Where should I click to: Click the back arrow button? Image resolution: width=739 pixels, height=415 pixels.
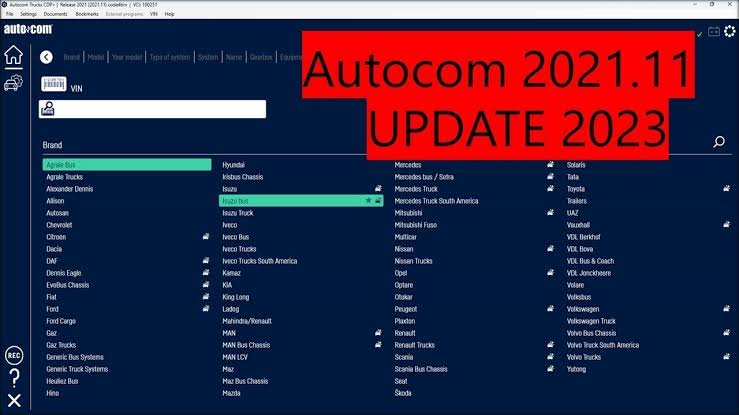[47, 57]
